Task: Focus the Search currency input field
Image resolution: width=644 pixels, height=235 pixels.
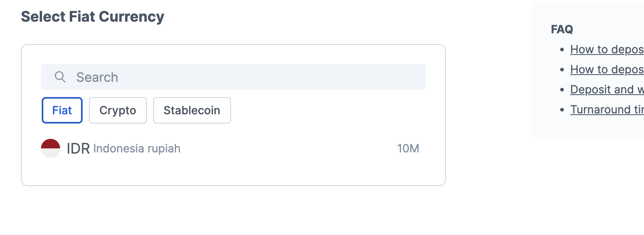Action: [x=233, y=77]
